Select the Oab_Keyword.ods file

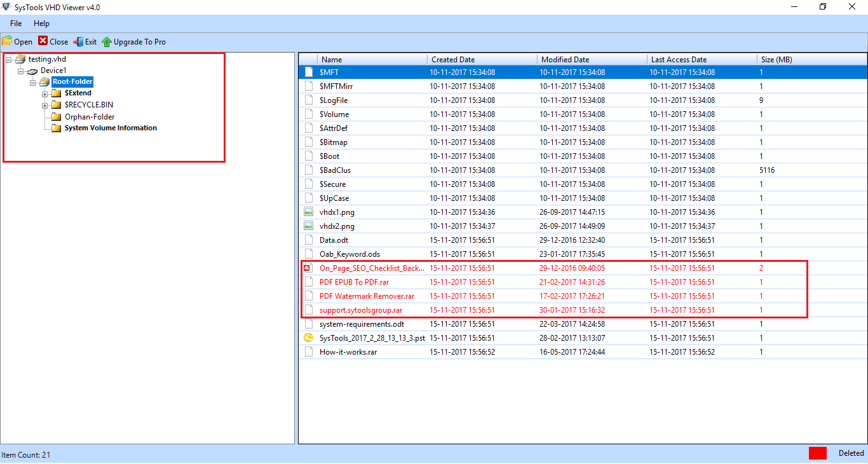[x=349, y=254]
